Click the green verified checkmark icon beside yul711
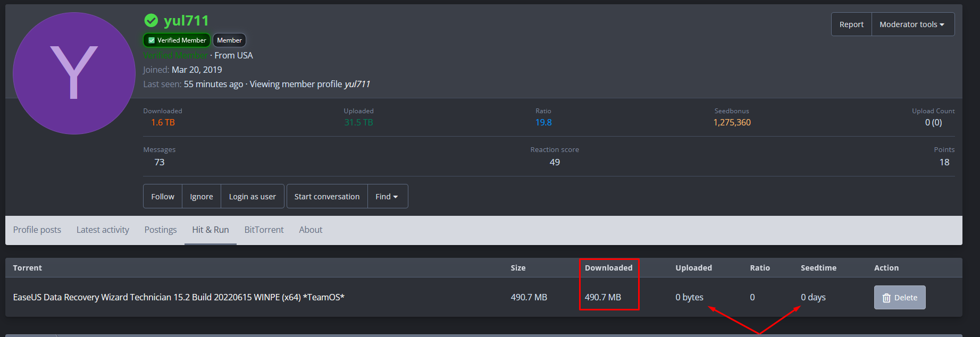 [151, 21]
